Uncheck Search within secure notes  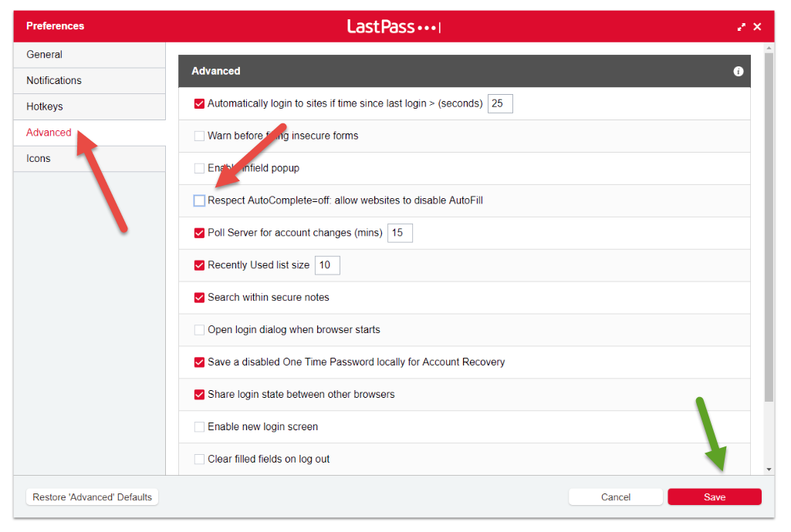coord(199,297)
